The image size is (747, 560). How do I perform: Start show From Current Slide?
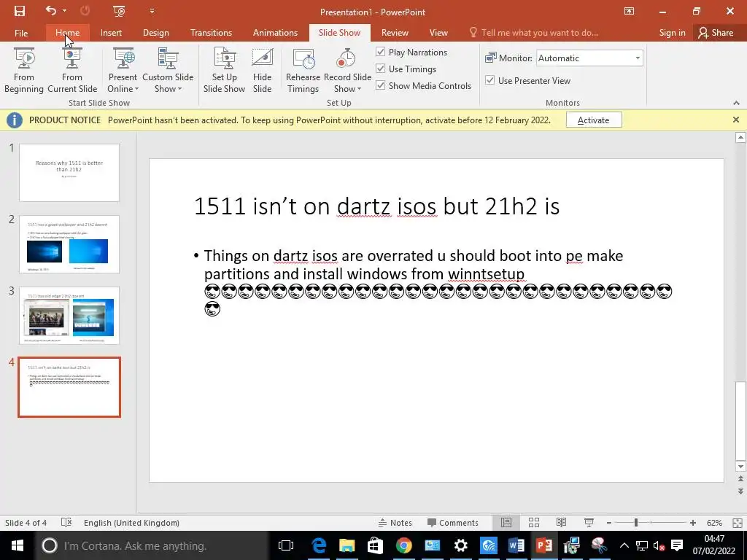[x=72, y=70]
